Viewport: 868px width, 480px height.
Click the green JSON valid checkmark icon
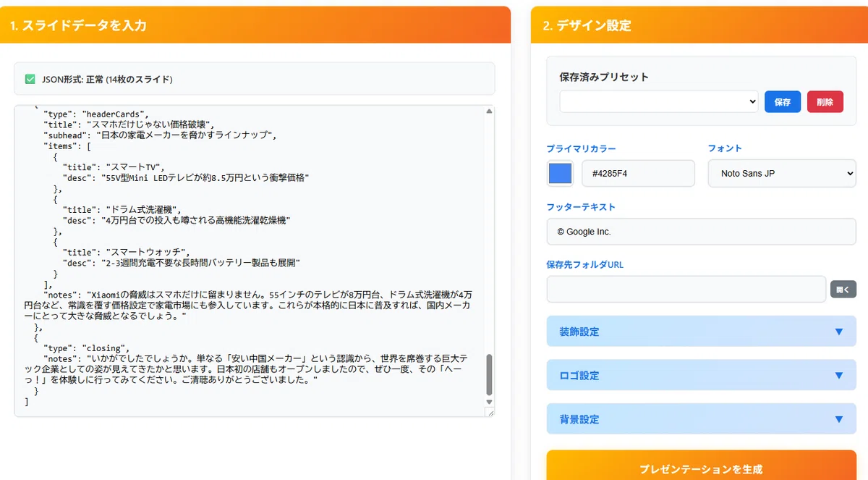(x=30, y=79)
